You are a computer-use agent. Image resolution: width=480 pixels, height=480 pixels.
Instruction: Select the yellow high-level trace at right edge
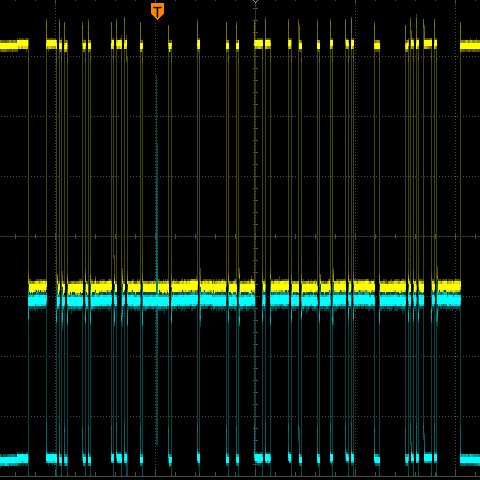point(470,46)
